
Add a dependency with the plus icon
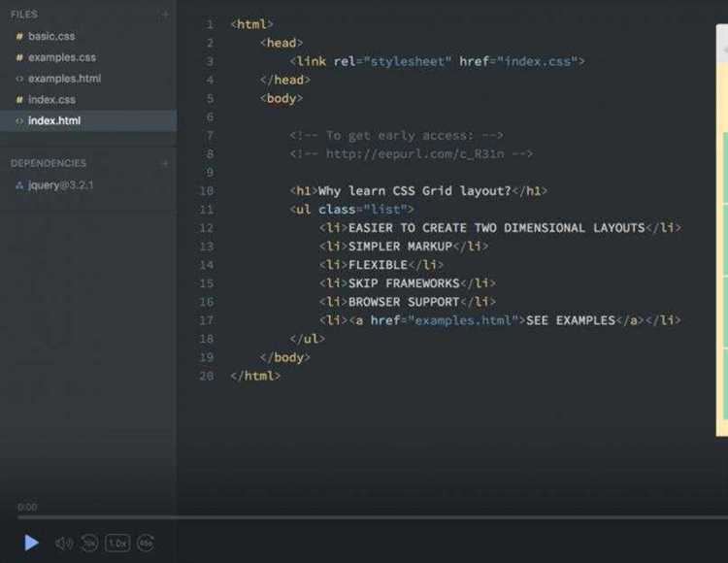pos(165,163)
